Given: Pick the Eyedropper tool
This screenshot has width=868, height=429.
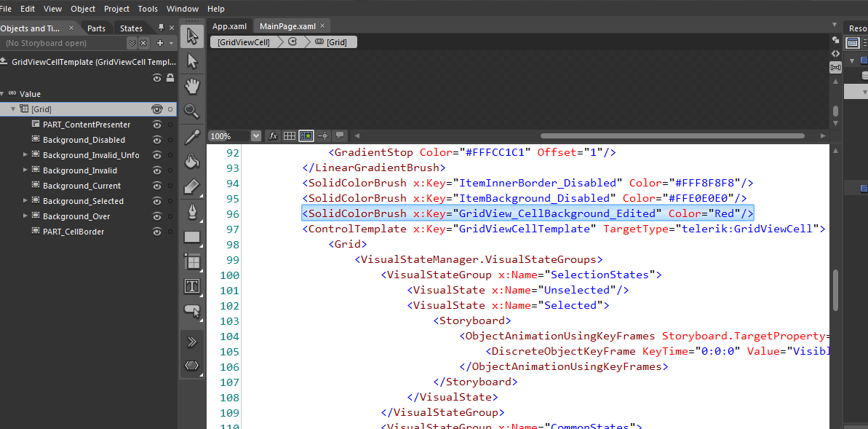Looking at the screenshot, I should click(x=192, y=136).
